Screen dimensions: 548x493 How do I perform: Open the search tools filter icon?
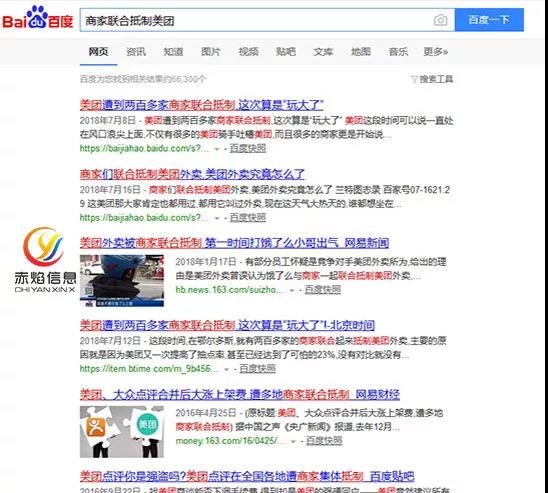414,79
